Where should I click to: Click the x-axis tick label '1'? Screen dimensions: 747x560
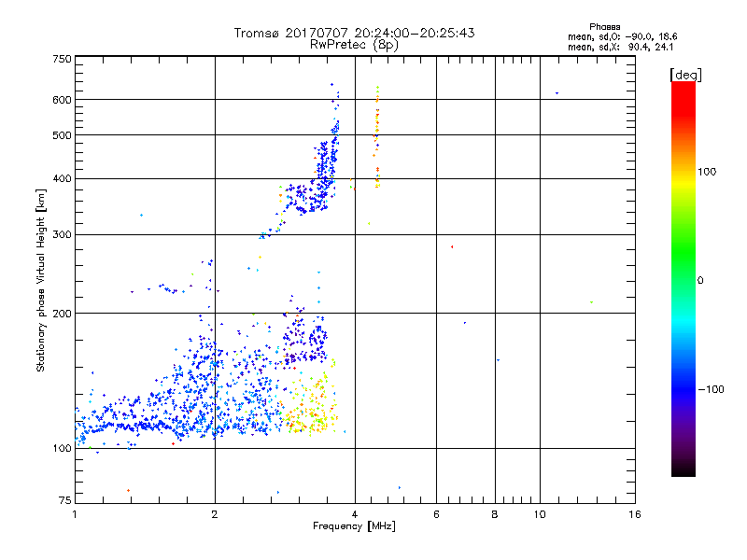[75, 514]
